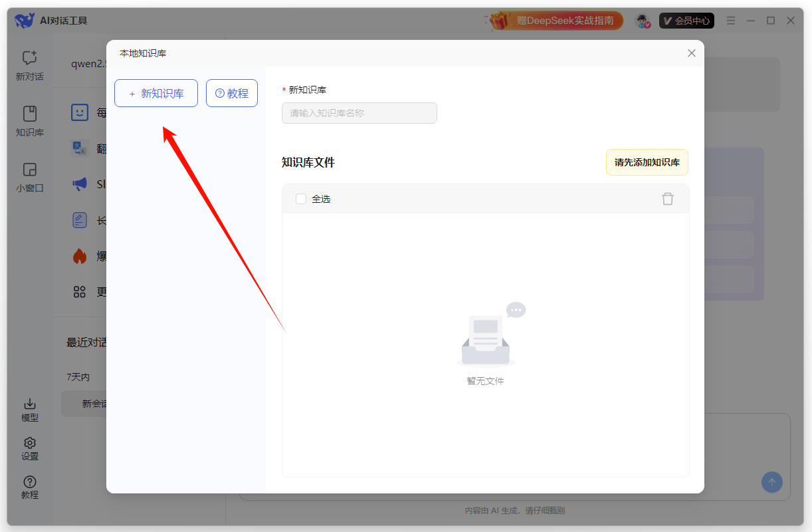Open the 小窗口 mini window icon
This screenshot has width=812, height=532.
click(29, 170)
